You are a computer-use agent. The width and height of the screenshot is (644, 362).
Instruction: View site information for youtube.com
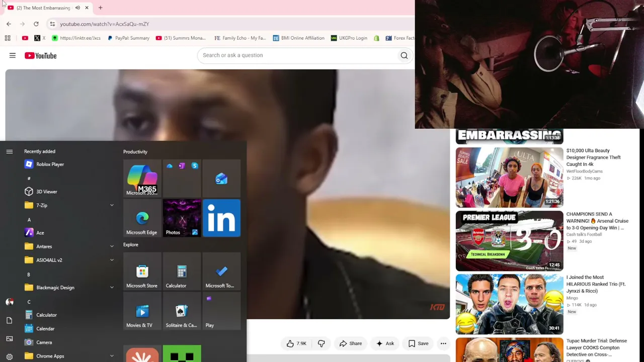tap(52, 24)
